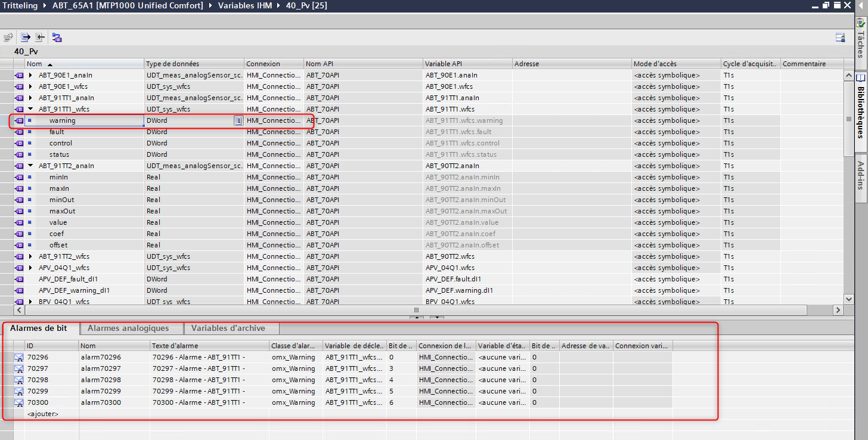Click the Commentaire column header

(x=812, y=64)
